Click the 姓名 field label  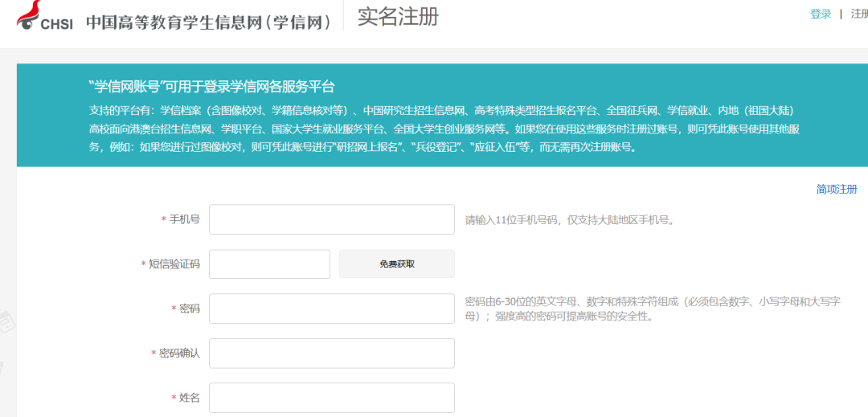tap(189, 398)
